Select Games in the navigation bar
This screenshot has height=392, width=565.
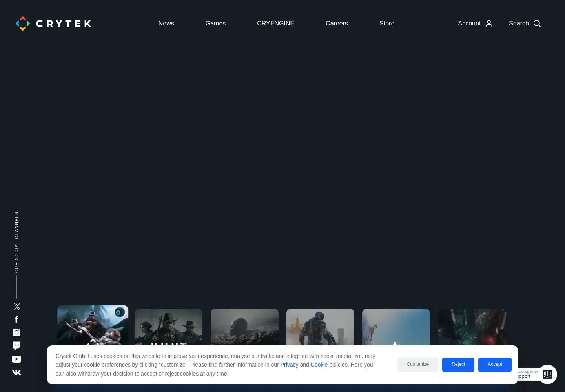pyautogui.click(x=215, y=24)
